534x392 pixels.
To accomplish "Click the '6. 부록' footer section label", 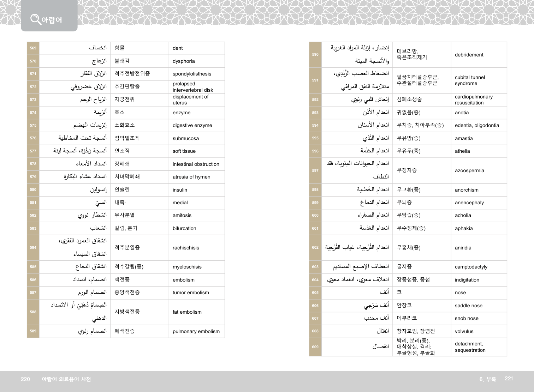I will [x=487, y=379].
